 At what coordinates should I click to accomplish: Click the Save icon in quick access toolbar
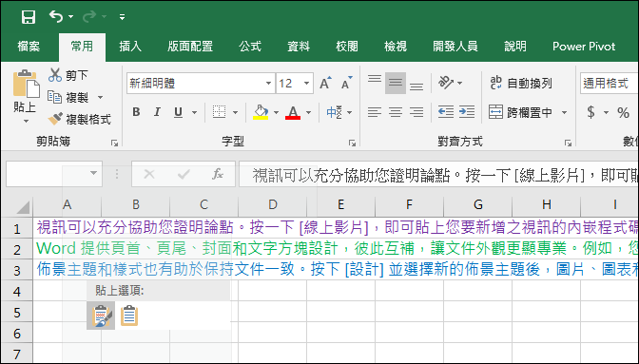(x=29, y=17)
